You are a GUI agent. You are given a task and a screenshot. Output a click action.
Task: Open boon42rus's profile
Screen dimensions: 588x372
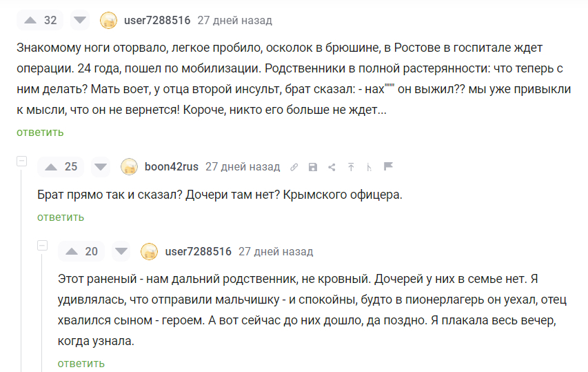point(172,167)
